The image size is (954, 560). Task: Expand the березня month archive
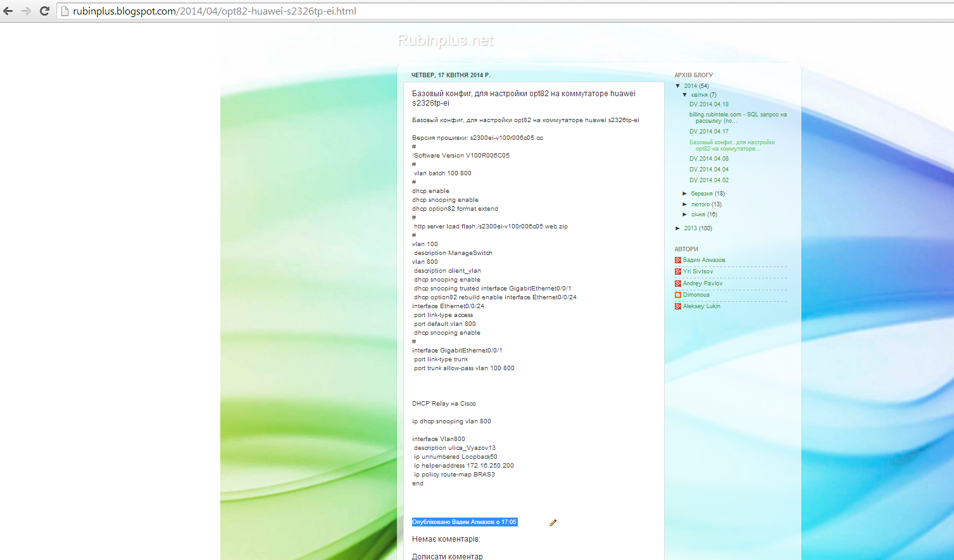coord(685,194)
